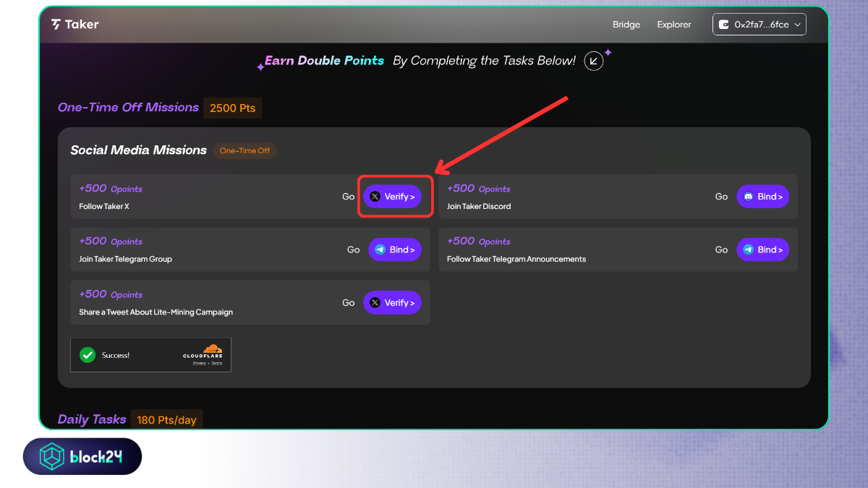Click the circled arrow next to Tasks Below
The height and width of the screenshot is (488, 868).
click(594, 61)
